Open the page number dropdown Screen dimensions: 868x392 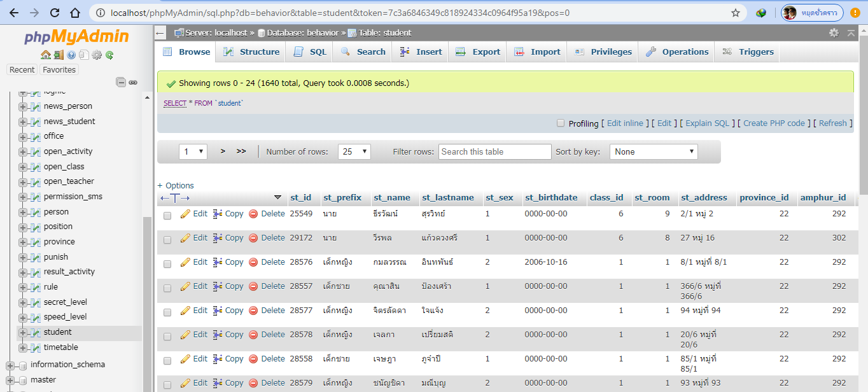pos(193,151)
